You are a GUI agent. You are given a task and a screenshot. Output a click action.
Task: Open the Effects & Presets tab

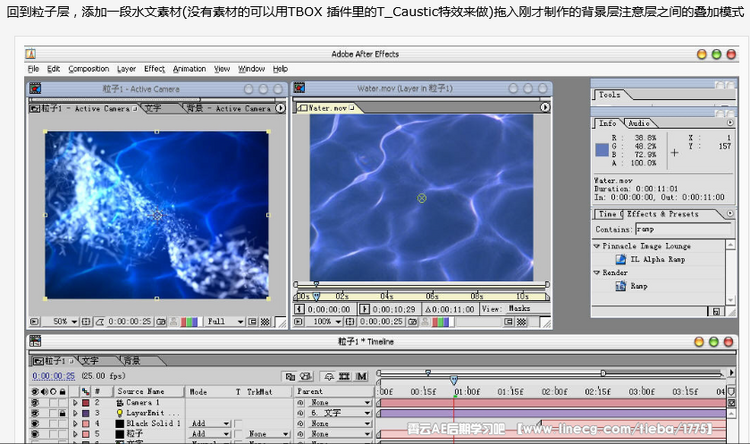pyautogui.click(x=662, y=214)
